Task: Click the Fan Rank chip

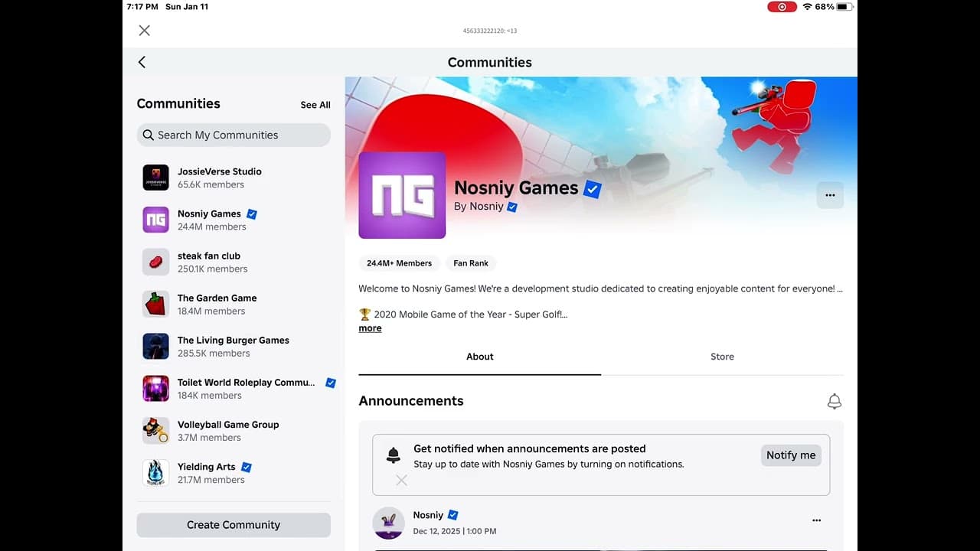Action: click(471, 263)
